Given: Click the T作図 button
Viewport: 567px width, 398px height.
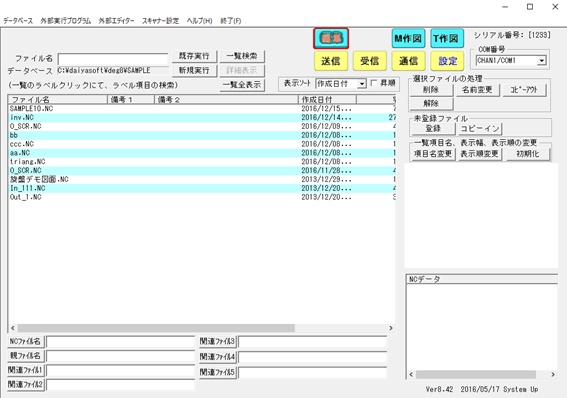Looking at the screenshot, I should coord(447,38).
